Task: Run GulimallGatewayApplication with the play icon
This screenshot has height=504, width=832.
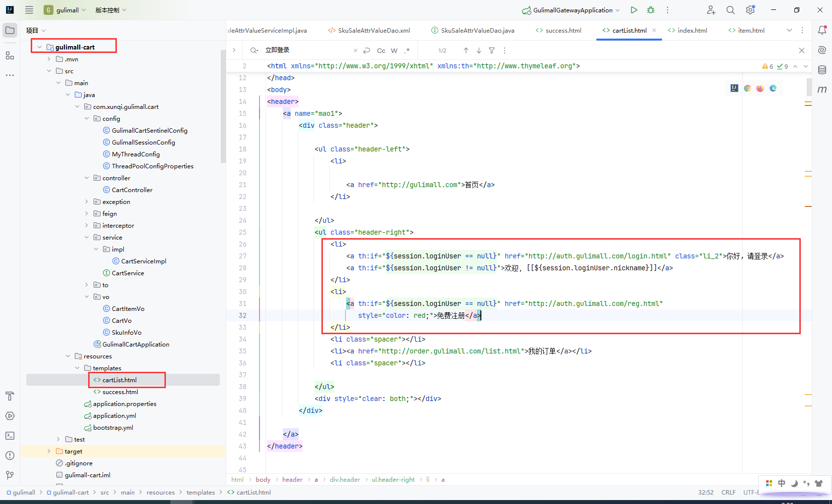Action: pos(634,10)
